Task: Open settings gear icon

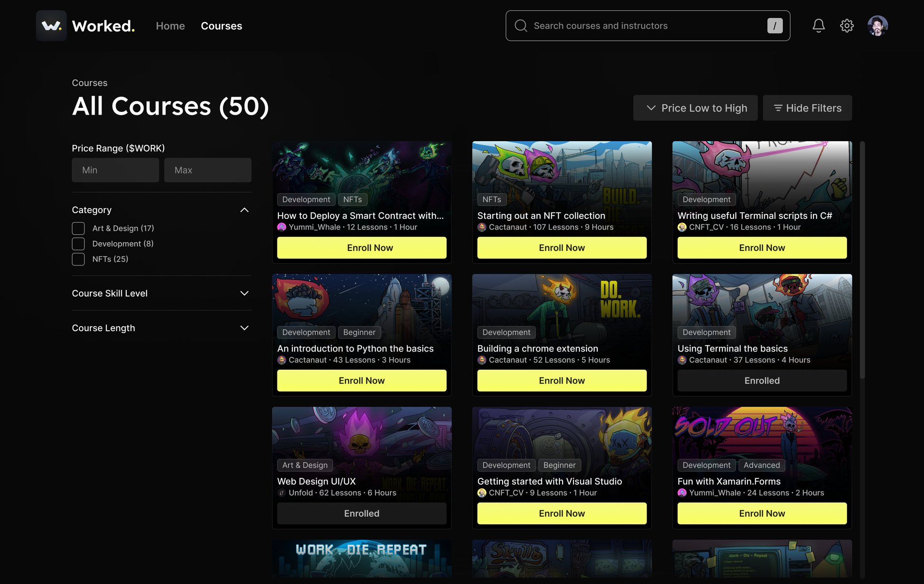Action: click(x=846, y=26)
